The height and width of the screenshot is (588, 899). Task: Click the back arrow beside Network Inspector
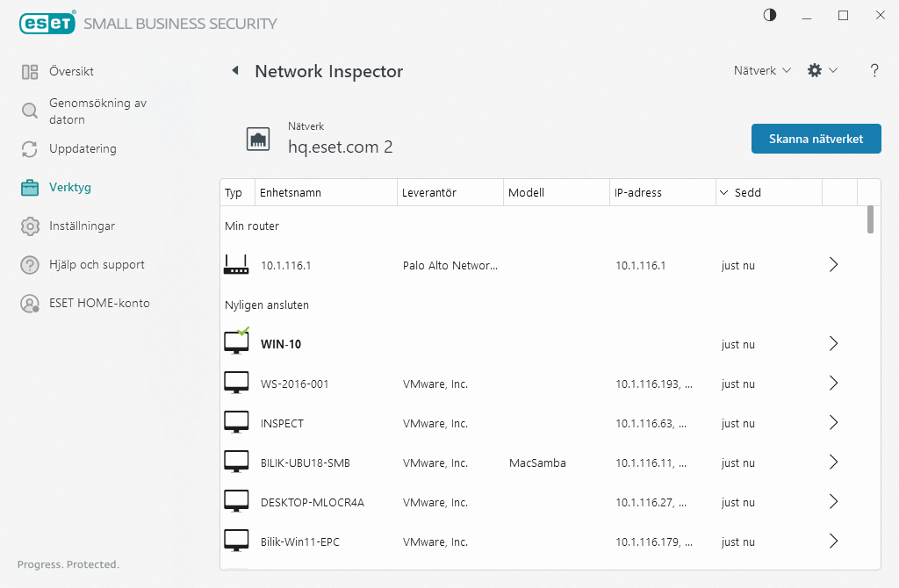tap(235, 71)
